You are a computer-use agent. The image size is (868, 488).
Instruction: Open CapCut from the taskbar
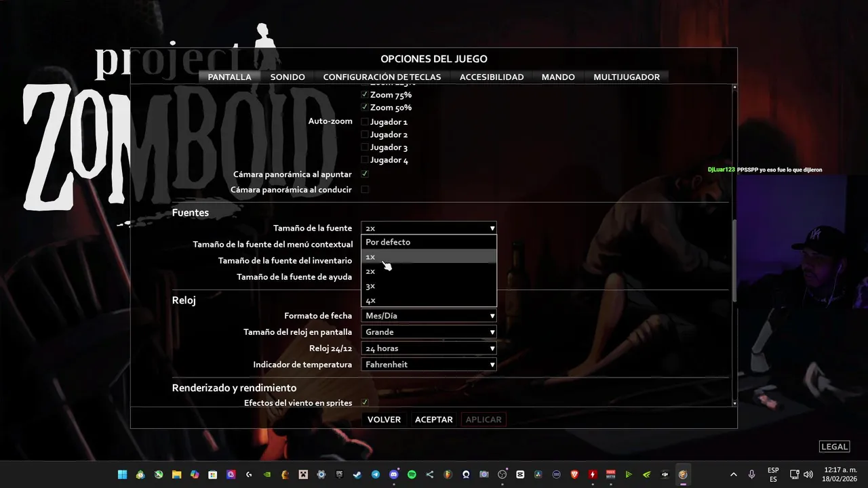point(519,474)
